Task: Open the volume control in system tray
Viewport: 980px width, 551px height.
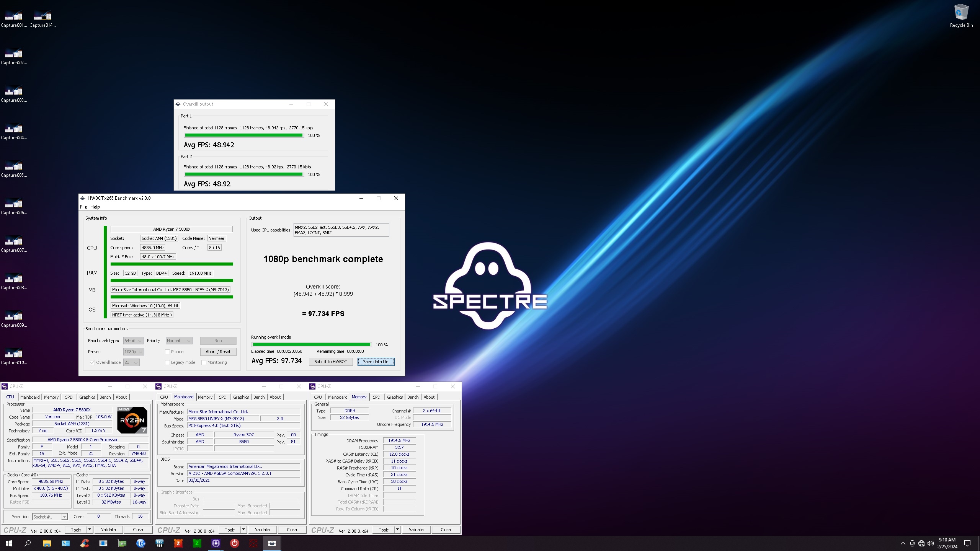Action: (931, 543)
